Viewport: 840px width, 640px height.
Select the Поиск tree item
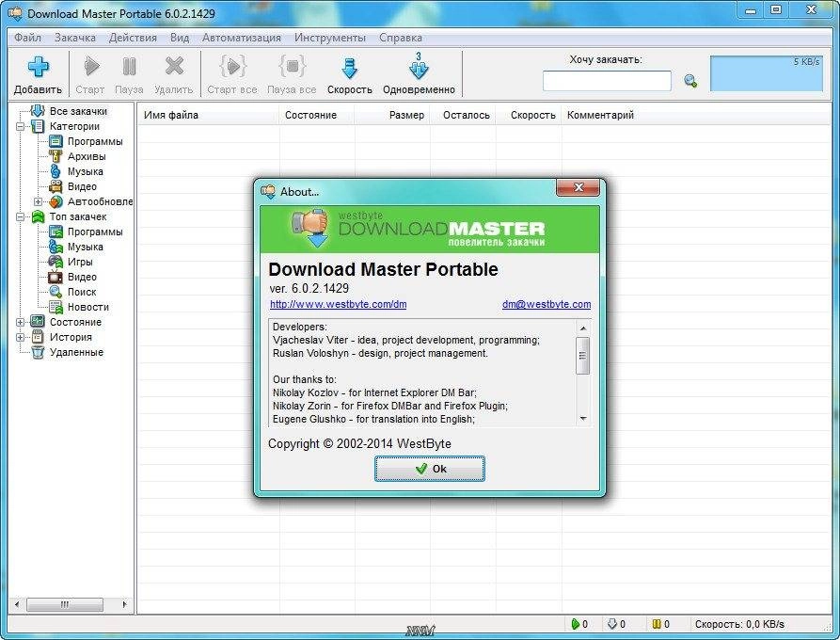tap(82, 292)
